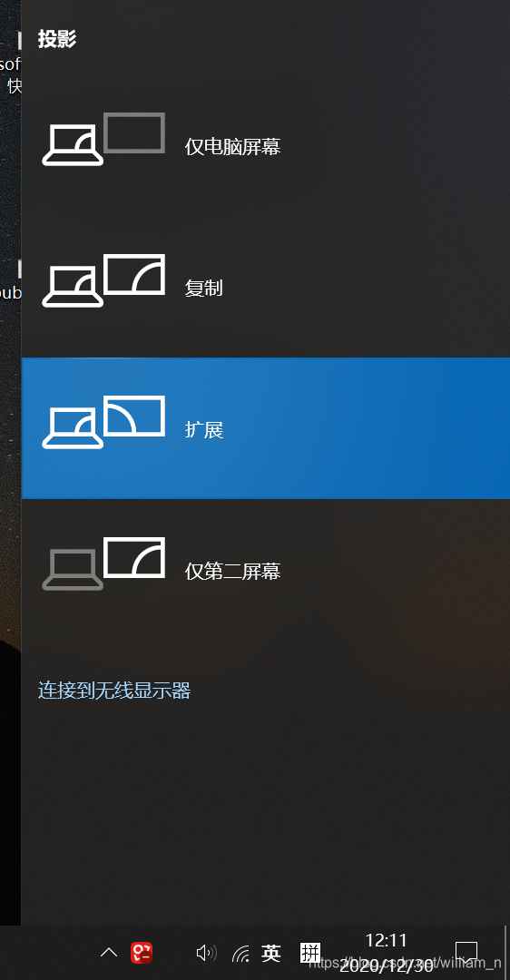Click the show desktop strip at taskbar edge
Screen dimensions: 510x980
click(x=506, y=953)
